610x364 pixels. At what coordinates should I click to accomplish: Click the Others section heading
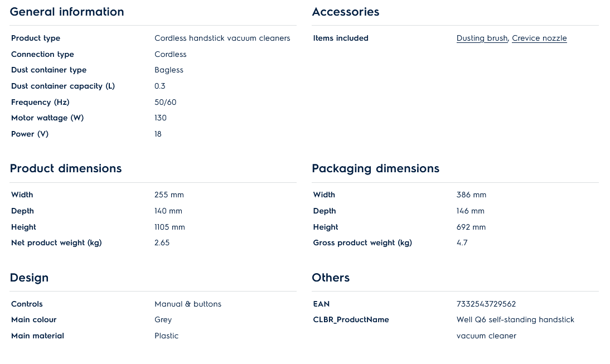tap(331, 278)
